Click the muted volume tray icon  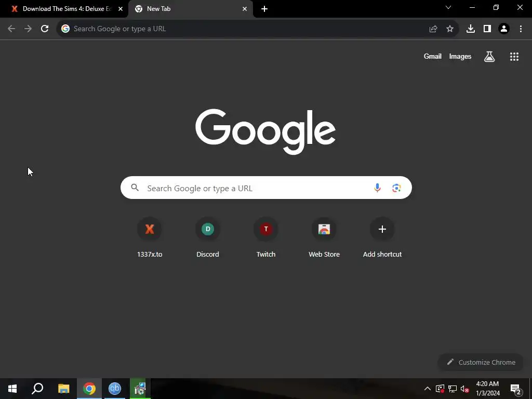point(465,389)
